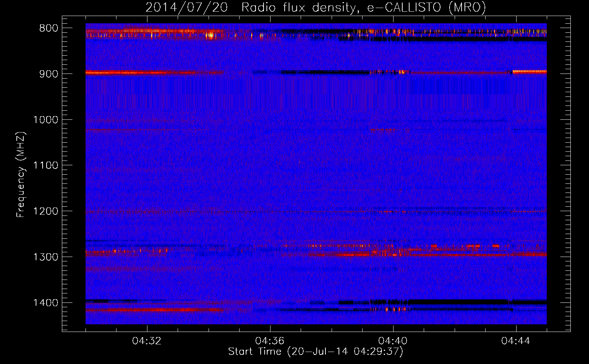Click the 04:32 time axis label
Screen dimensions: 589x364
click(x=147, y=341)
